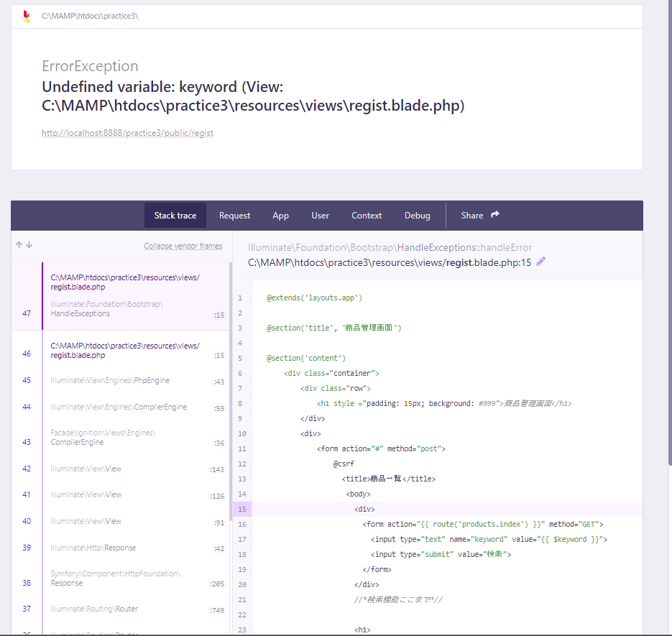
Task: Switch to the App tab
Action: 280,215
